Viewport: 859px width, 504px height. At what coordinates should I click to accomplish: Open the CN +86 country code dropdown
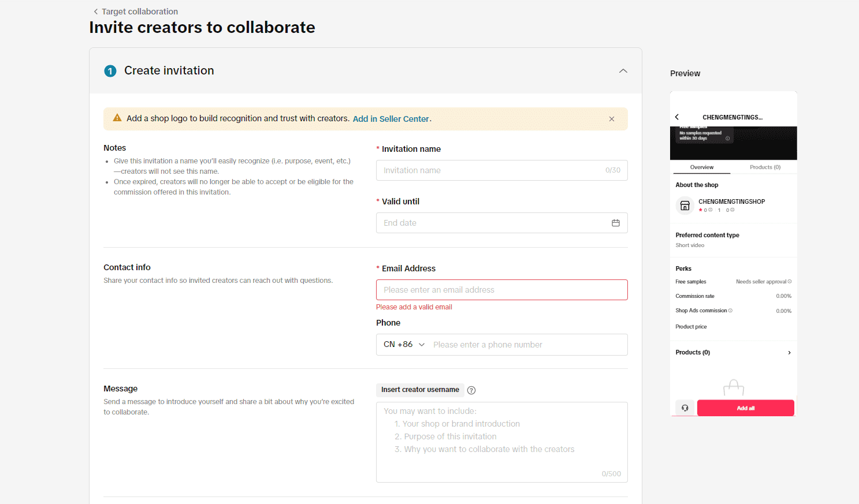pyautogui.click(x=404, y=345)
